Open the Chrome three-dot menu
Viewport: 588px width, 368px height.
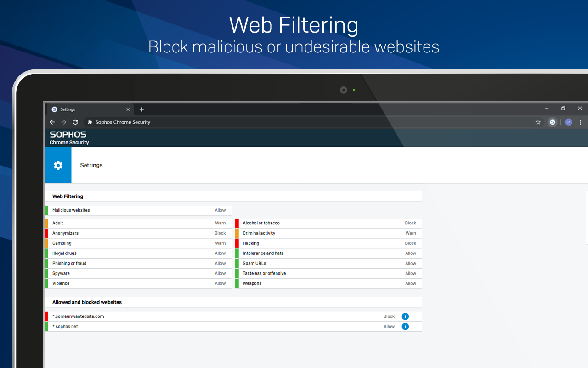580,122
